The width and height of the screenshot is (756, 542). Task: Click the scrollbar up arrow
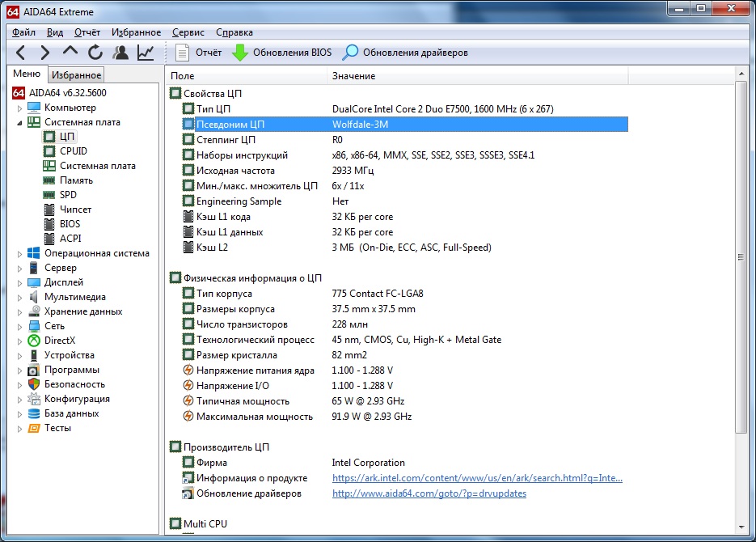pyautogui.click(x=741, y=74)
